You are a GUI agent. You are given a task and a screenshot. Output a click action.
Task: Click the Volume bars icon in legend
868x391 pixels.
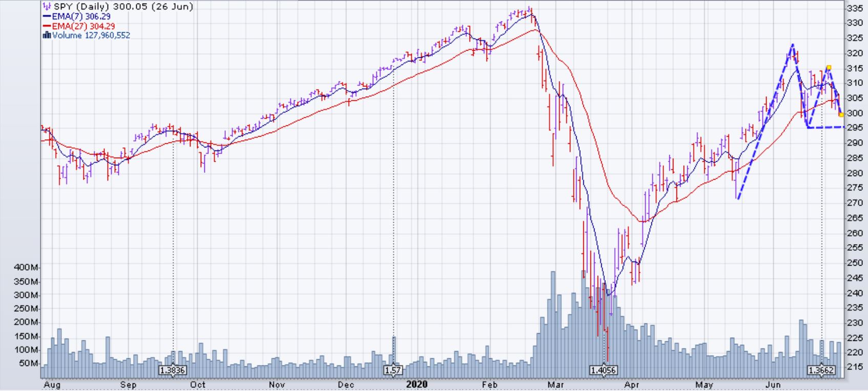pyautogui.click(x=47, y=35)
